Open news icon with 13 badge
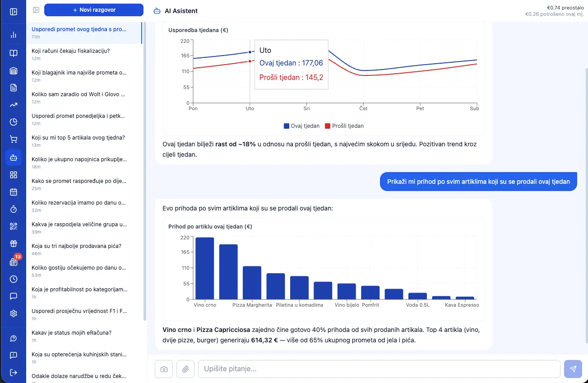Image resolution: width=588 pixels, height=383 pixels. coord(14,262)
